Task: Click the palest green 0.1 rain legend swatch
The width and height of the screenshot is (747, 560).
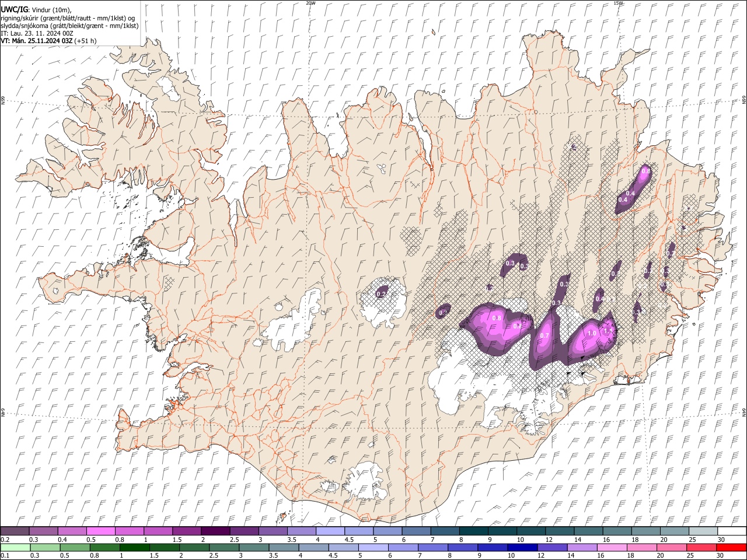Action: [15, 548]
